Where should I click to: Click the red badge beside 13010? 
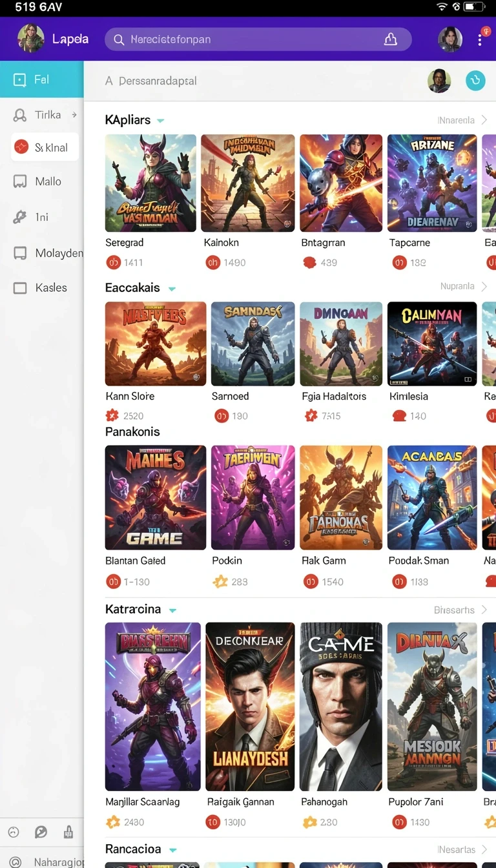(x=212, y=822)
